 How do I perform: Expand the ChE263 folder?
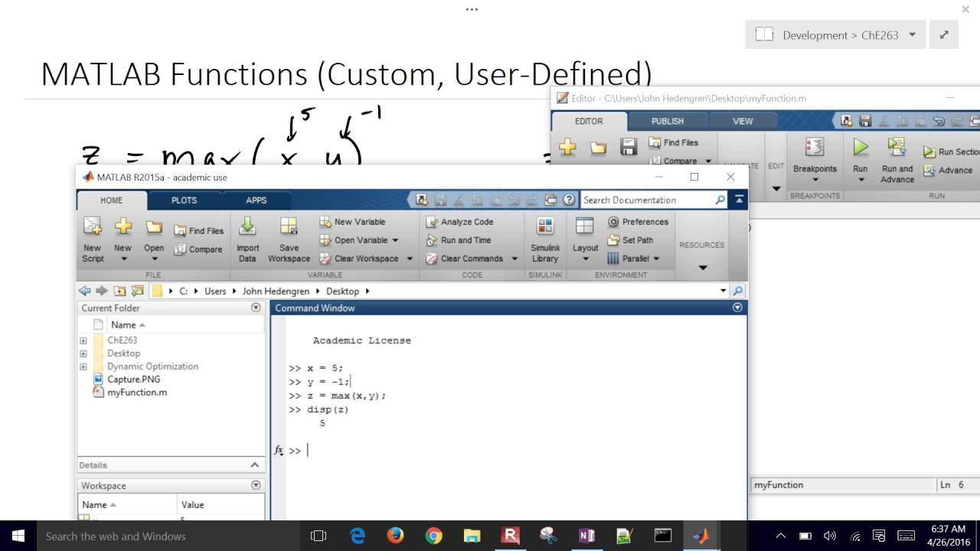coord(83,341)
